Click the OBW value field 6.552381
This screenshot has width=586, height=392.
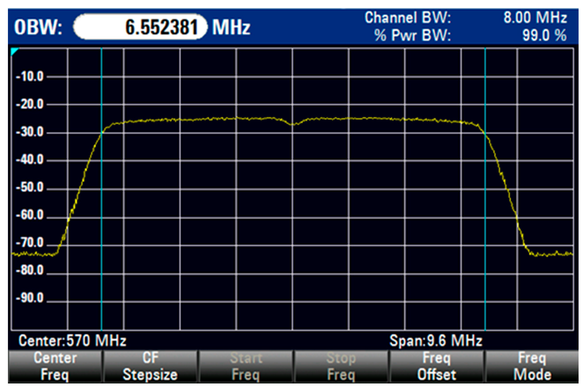[140, 27]
